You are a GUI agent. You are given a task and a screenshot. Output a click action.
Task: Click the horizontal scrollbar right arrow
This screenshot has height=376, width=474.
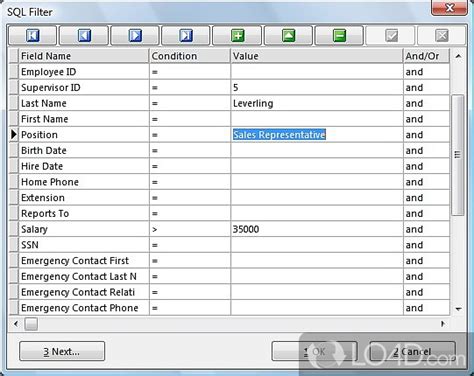[x=443, y=323]
